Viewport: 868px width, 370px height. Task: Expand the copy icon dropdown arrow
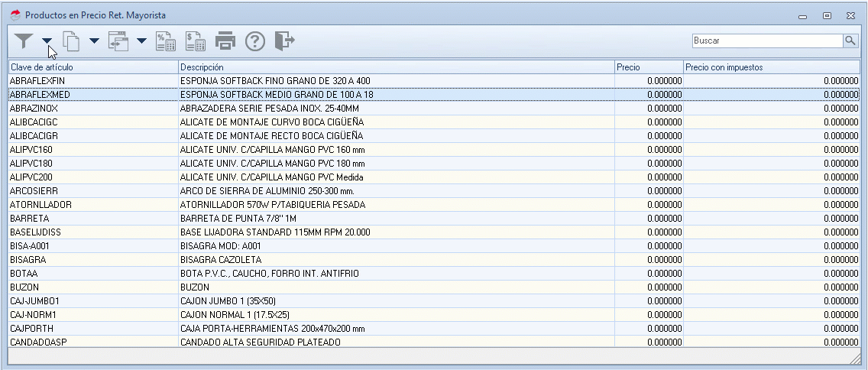(x=94, y=41)
